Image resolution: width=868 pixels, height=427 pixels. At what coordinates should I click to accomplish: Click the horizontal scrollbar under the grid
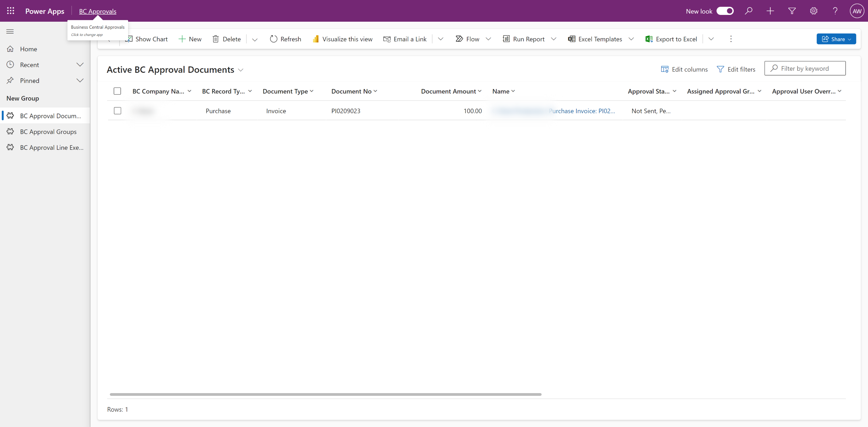(x=325, y=394)
